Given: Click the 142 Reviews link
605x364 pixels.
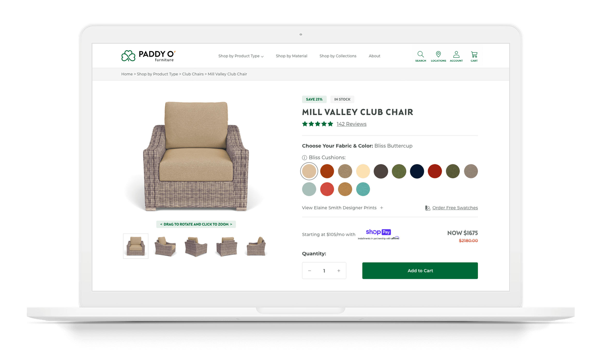Looking at the screenshot, I should 351,124.
